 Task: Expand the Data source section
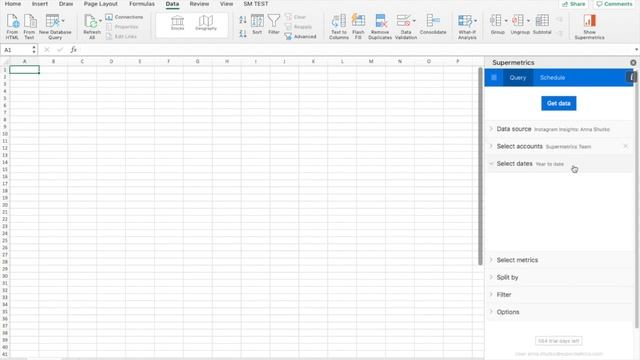559,129
